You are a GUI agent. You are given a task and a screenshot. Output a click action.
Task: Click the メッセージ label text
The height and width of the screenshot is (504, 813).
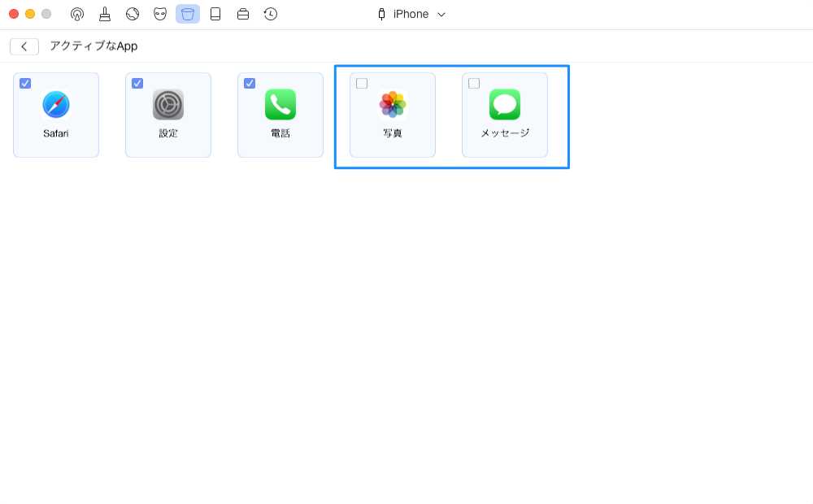(505, 133)
